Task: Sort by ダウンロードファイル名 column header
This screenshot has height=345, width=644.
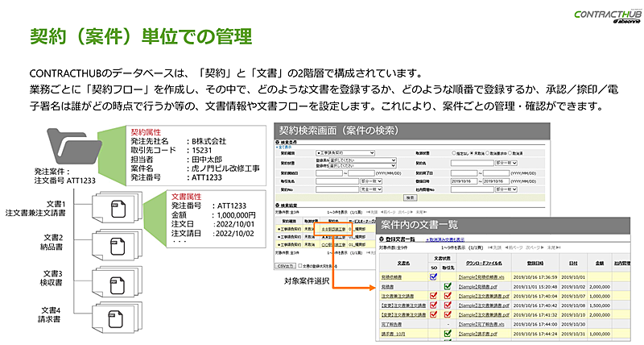Action: [484, 263]
